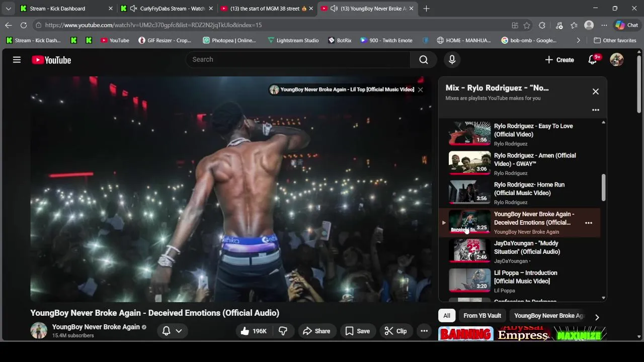This screenshot has height=362, width=644.
Task: Close the Mix playlist panel
Action: pyautogui.click(x=596, y=92)
